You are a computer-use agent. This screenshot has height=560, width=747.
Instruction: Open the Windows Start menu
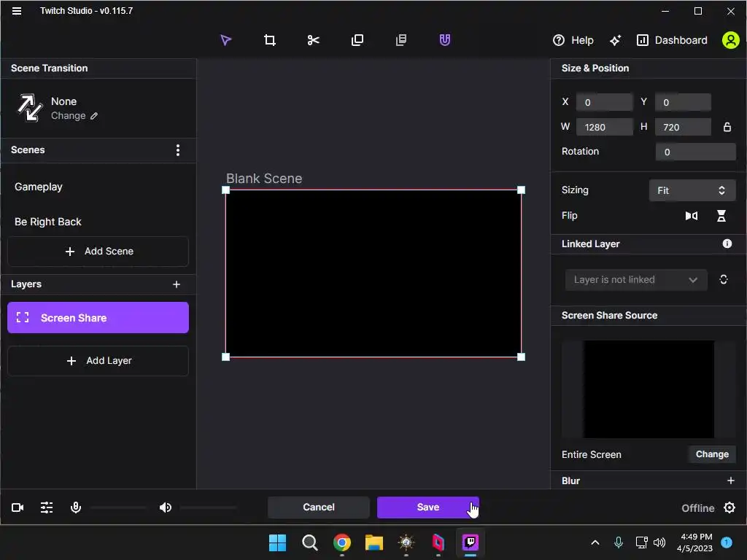click(x=277, y=542)
